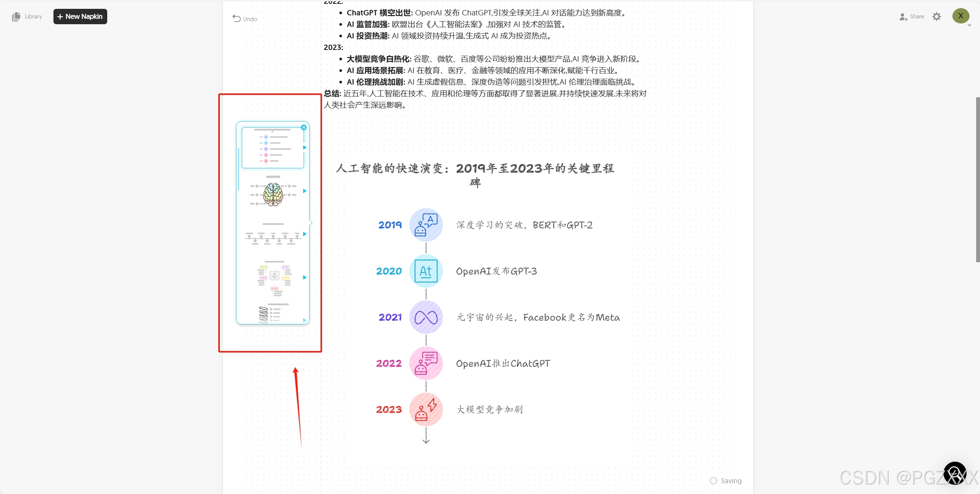
Task: Open the round black helper icon
Action: [x=955, y=473]
